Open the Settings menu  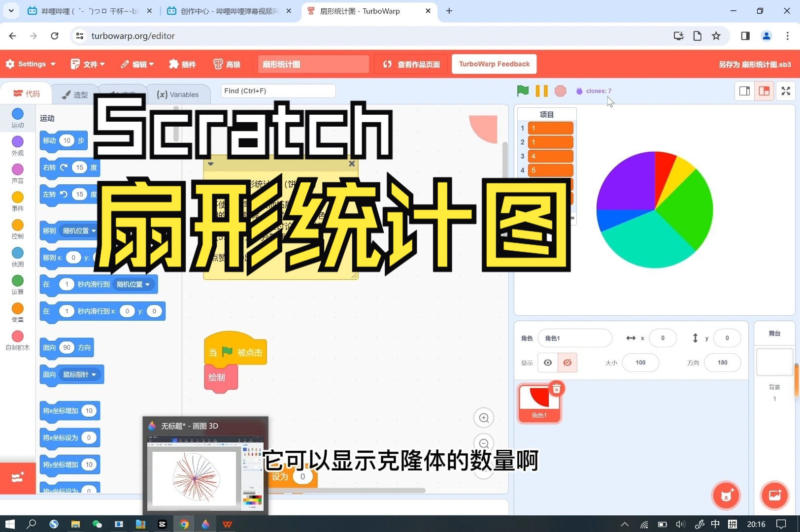[31, 64]
